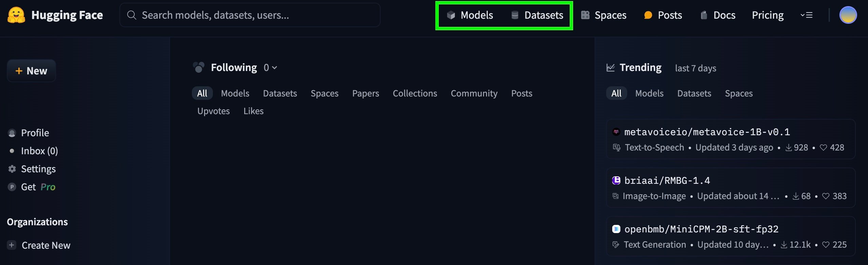
Task: Click the Text-to-Speech task icon
Action: [x=617, y=147]
